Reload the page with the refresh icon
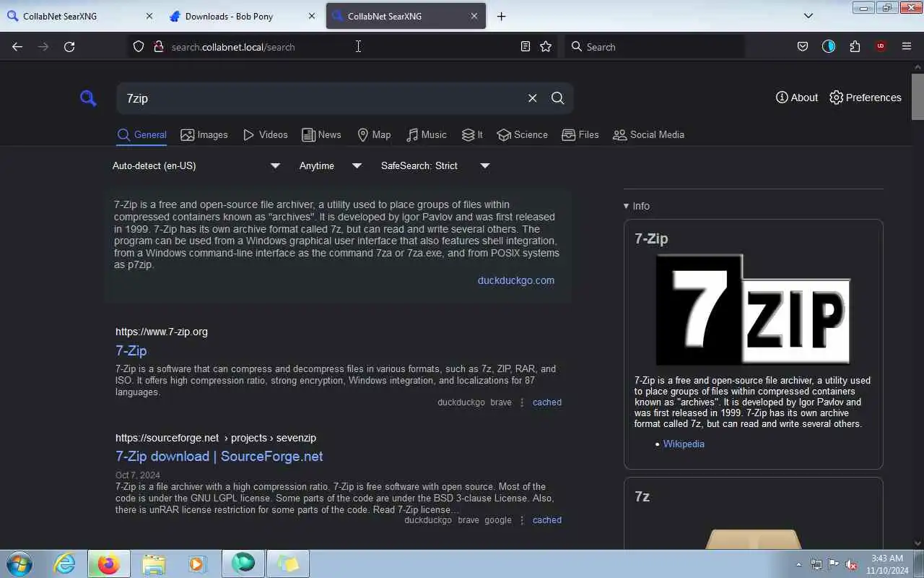Screen dimensions: 924x578 (69, 46)
